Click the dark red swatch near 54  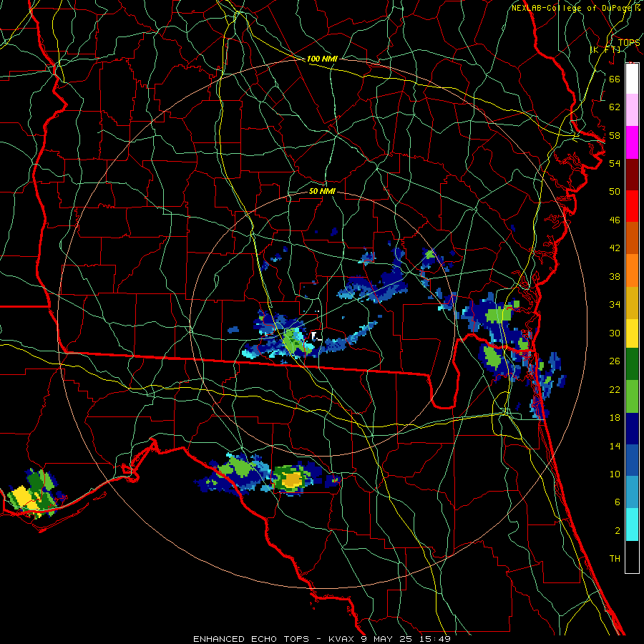click(x=632, y=174)
